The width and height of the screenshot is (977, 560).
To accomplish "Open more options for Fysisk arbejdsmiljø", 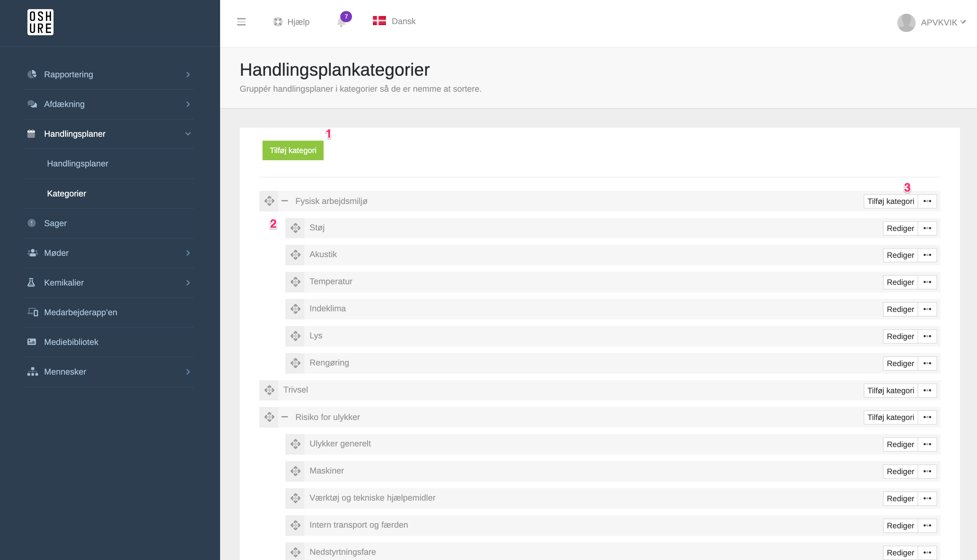I will [x=927, y=201].
